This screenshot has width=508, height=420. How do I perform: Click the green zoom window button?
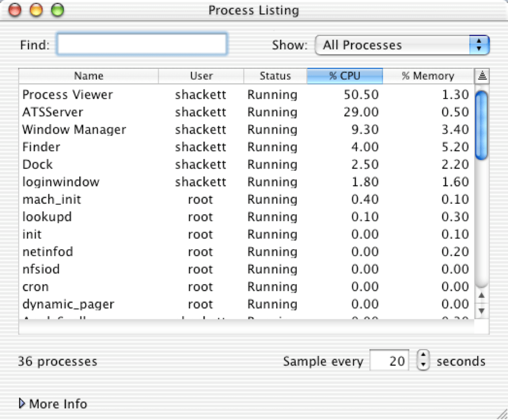tap(57, 10)
